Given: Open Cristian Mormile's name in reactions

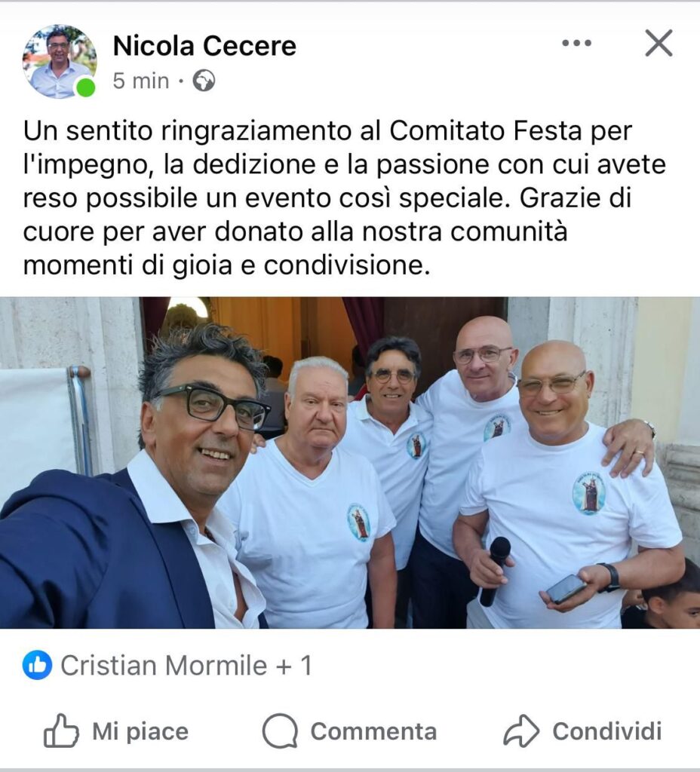Looking at the screenshot, I should 164,666.
